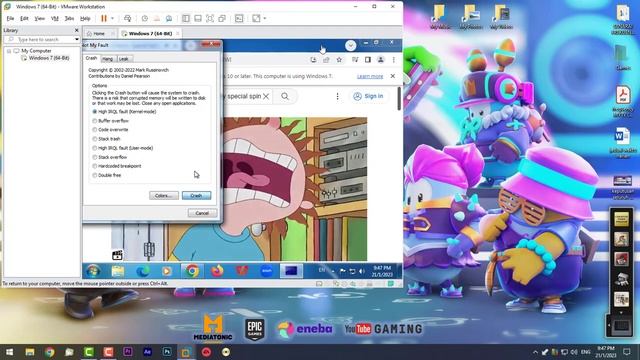Click the Colors... button
640x360 pixels.
(164, 196)
